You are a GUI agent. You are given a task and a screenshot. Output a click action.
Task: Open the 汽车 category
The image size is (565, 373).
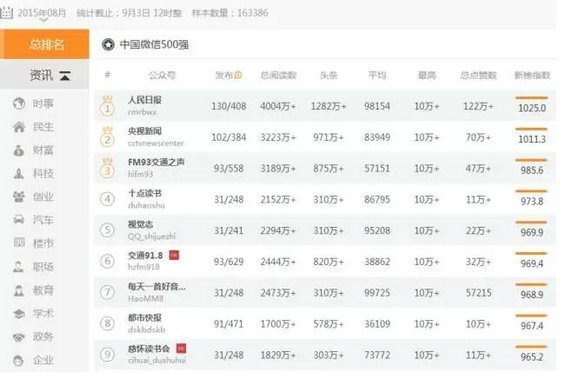(43, 219)
